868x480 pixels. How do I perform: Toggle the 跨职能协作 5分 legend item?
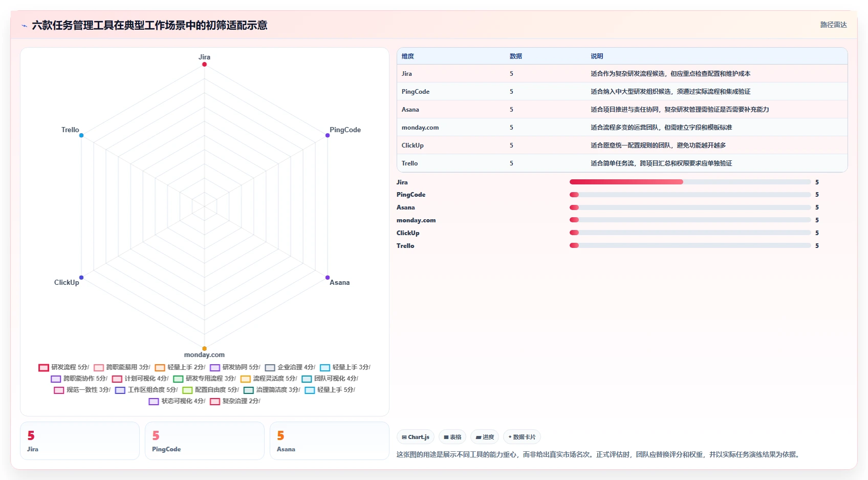(x=79, y=379)
